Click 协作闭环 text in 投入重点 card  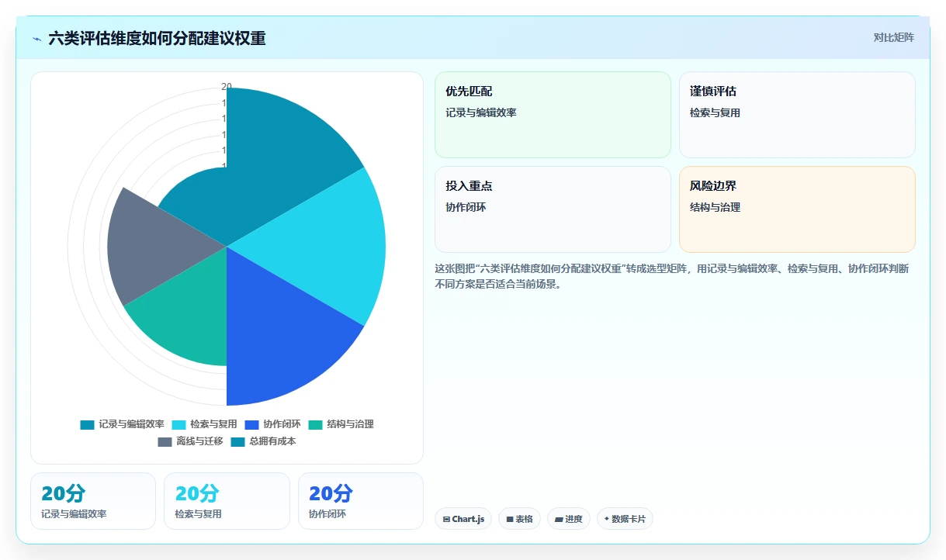[466, 207]
